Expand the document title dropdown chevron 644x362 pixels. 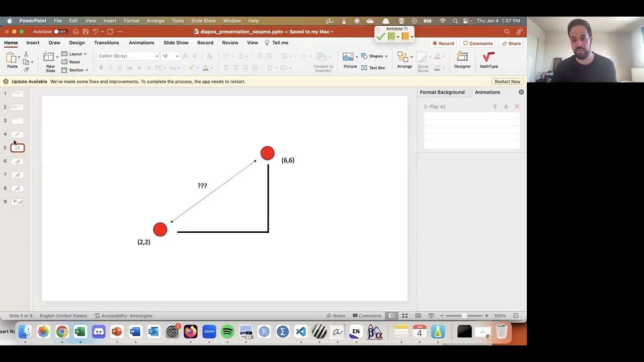[x=332, y=32]
